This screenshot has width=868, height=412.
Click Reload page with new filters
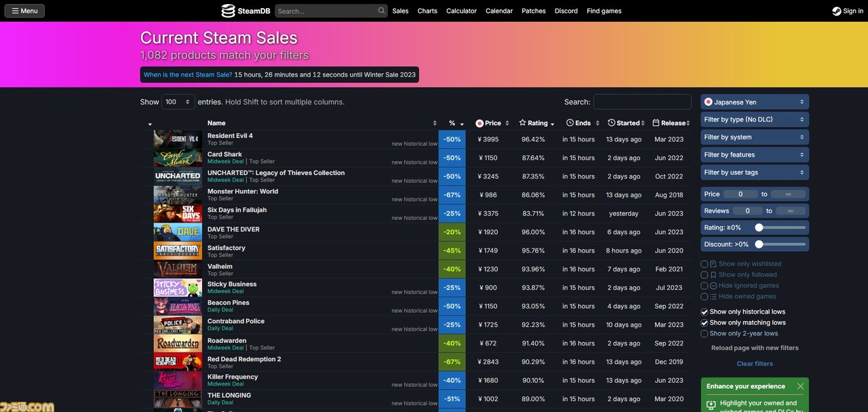755,348
